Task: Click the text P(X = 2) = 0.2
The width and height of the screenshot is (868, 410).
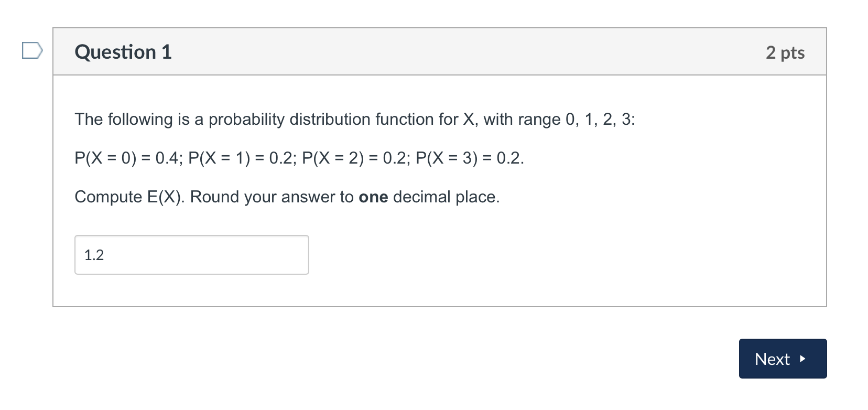Action: click(x=354, y=158)
